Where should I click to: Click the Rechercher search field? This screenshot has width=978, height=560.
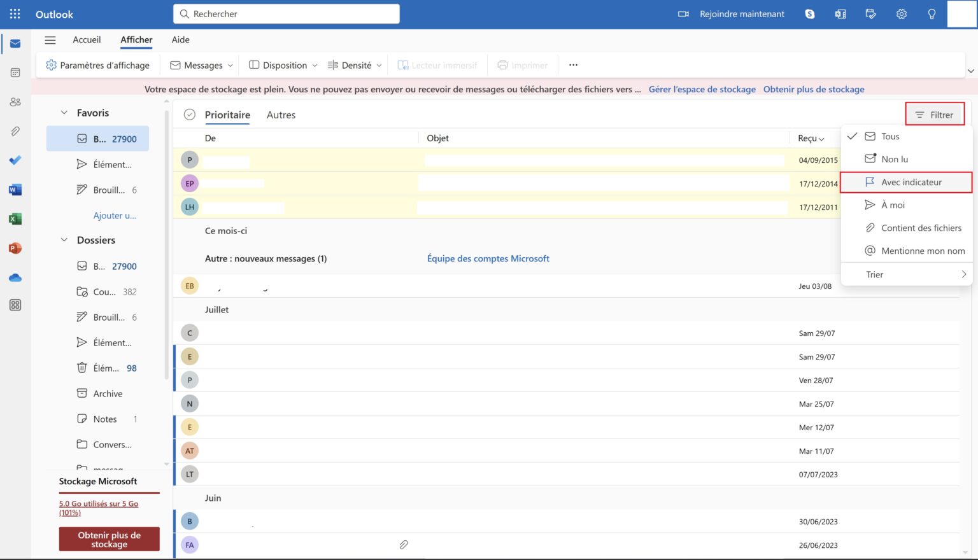tap(286, 13)
